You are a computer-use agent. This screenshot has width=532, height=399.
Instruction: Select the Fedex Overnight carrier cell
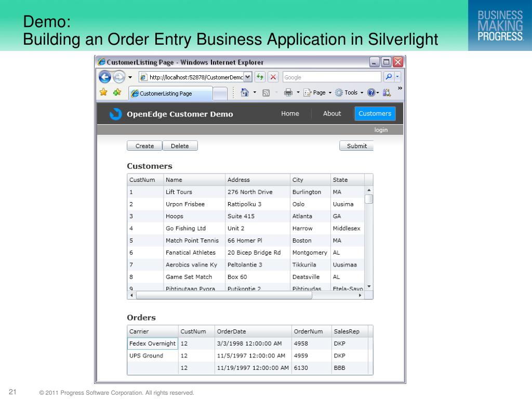153,343
